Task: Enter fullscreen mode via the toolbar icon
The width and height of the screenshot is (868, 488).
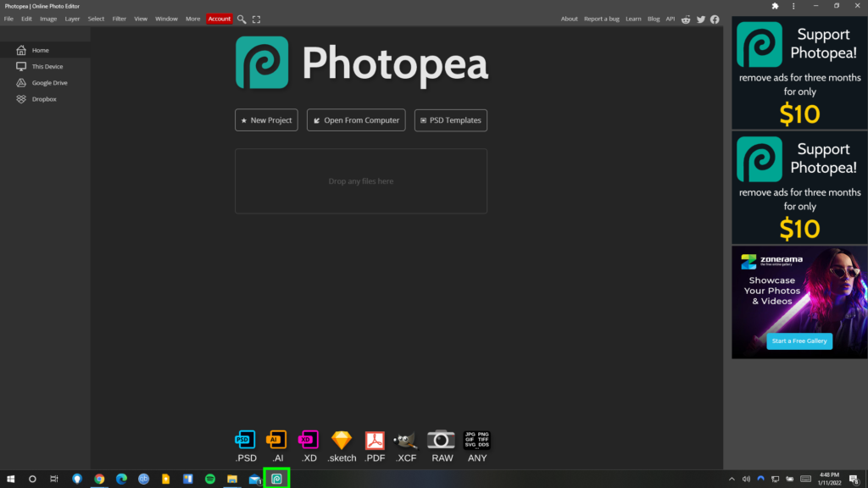Action: (256, 18)
